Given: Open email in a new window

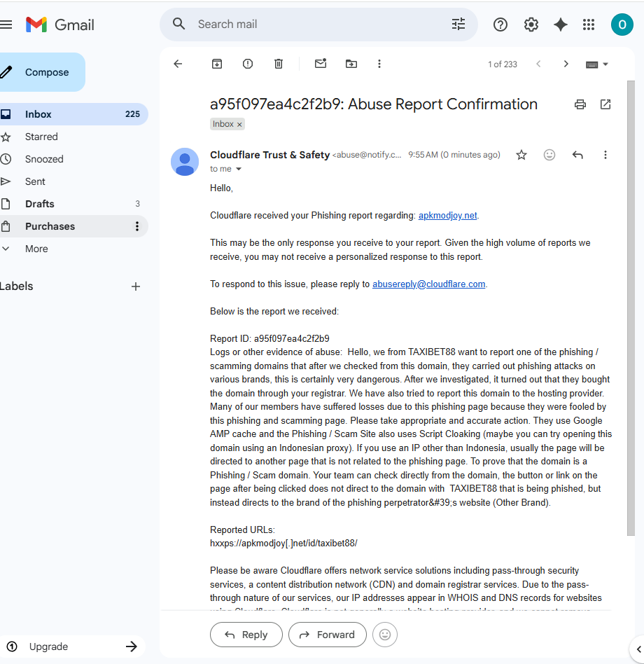Looking at the screenshot, I should point(605,104).
